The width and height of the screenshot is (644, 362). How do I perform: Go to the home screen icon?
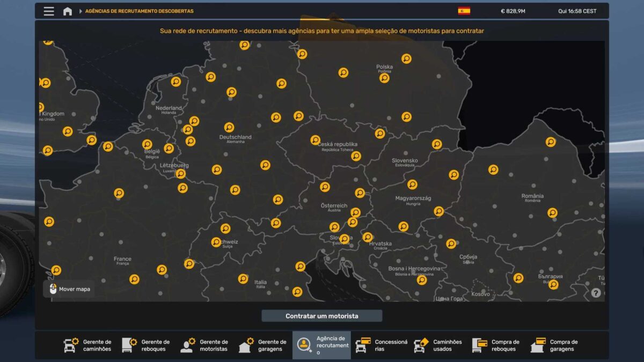(x=68, y=11)
